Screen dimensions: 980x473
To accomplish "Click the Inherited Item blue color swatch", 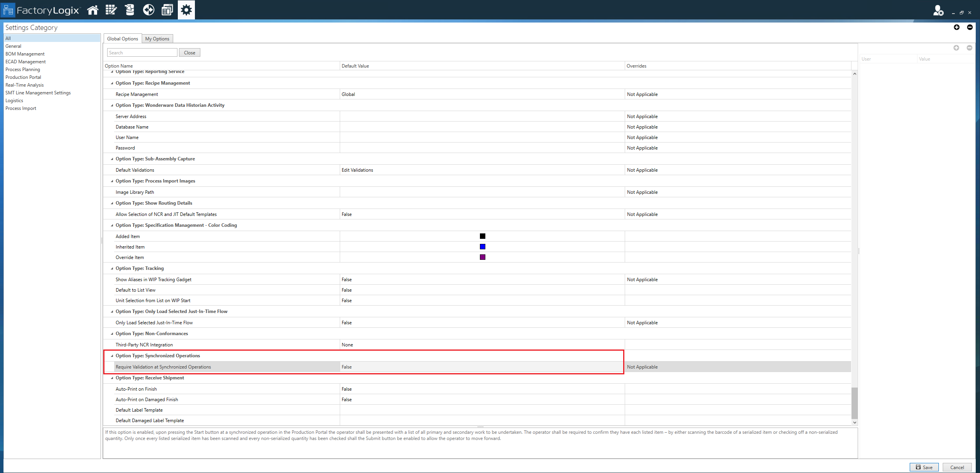I will (x=482, y=246).
